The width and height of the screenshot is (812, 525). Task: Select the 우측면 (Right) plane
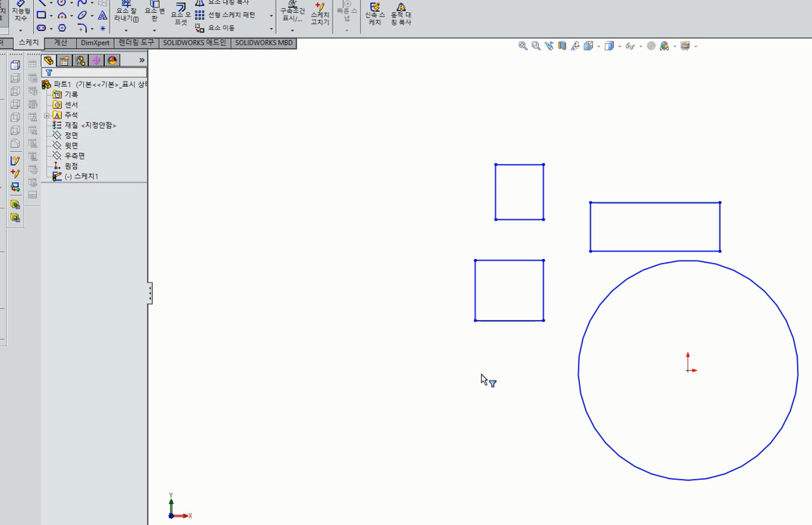(x=69, y=156)
